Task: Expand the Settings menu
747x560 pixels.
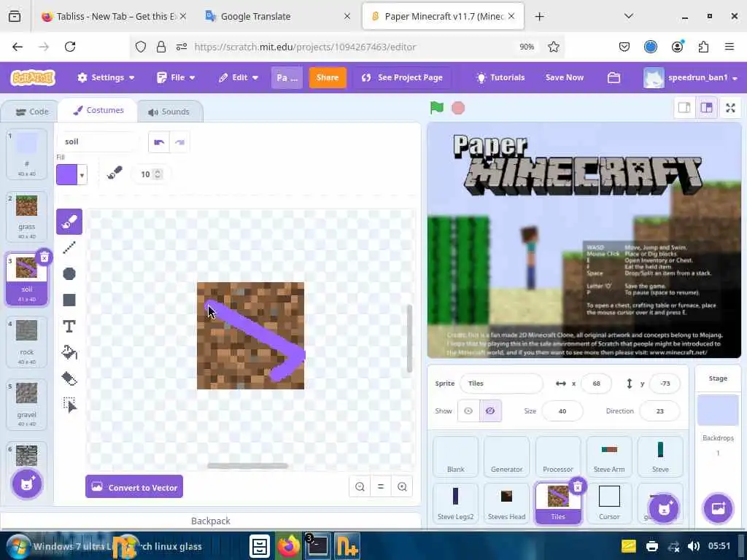Action: click(x=106, y=77)
